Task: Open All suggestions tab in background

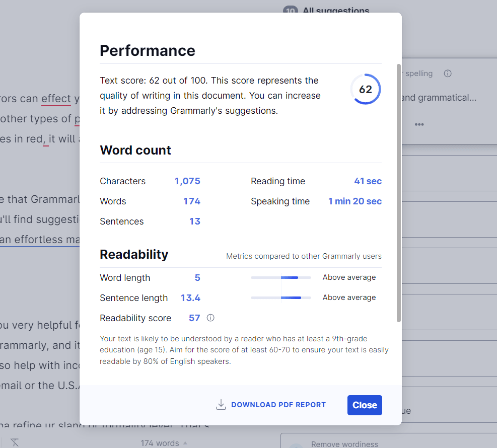Action: (x=326, y=10)
